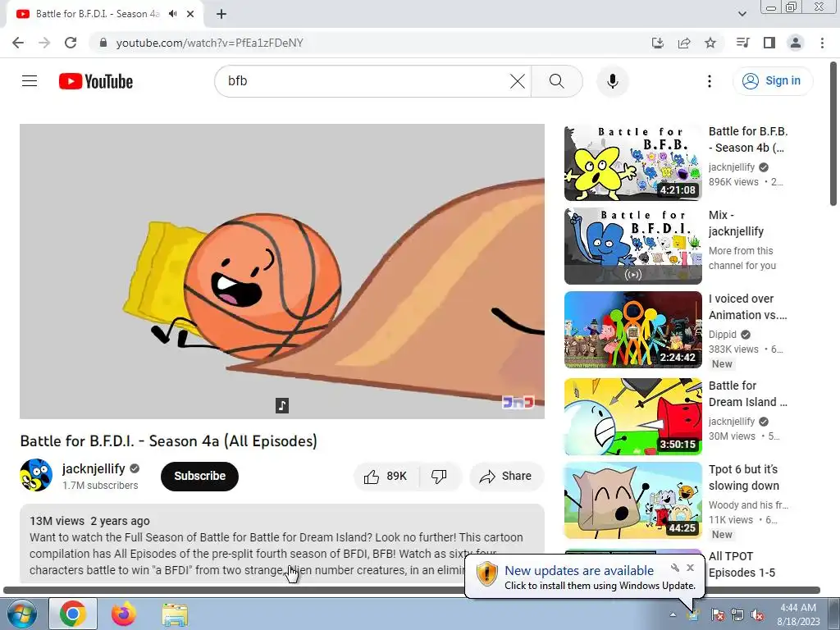
Task: Open Windows Explorer from taskbar
Action: (x=175, y=614)
